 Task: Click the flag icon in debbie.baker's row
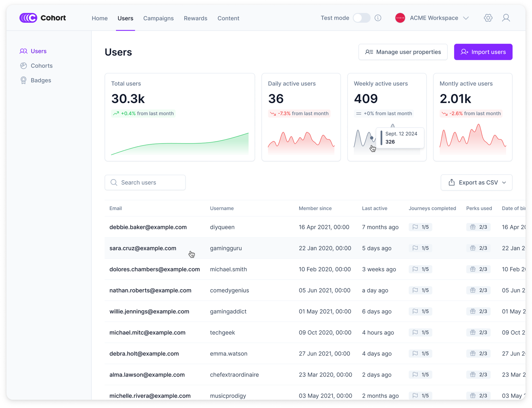(x=415, y=227)
